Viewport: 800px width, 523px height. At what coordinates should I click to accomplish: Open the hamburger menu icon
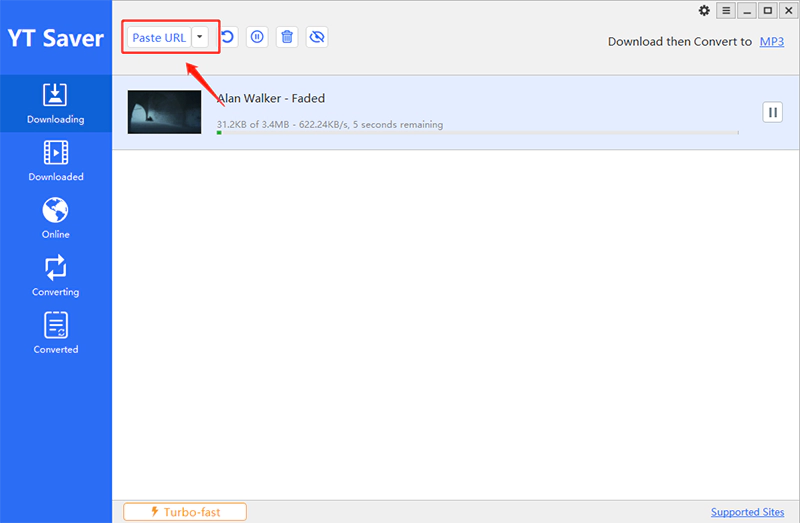726,11
